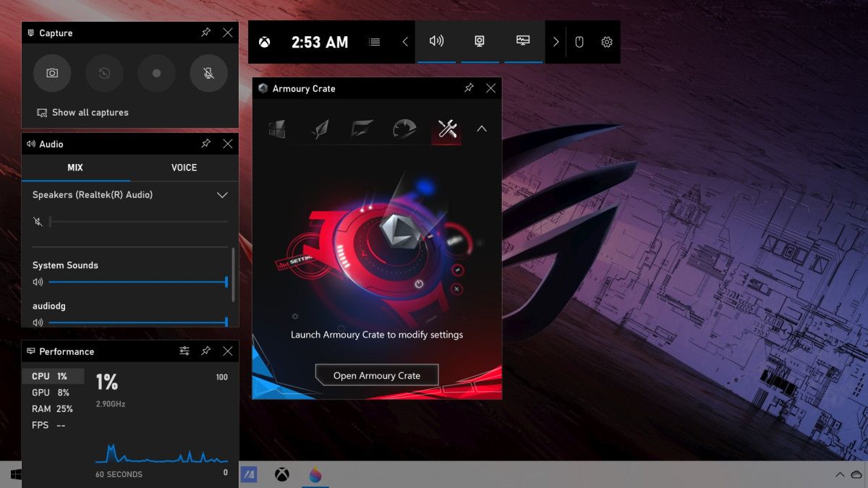Viewport: 868px width, 488px height.
Task: Expand the Speakers Realtek Audio dropdown
Action: tap(222, 194)
